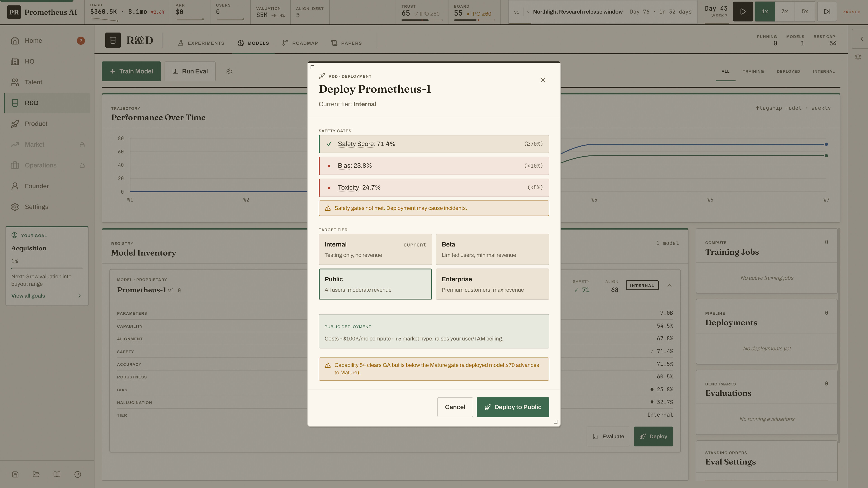Click the gear icon beside Run Eval
The width and height of the screenshot is (868, 488).
pyautogui.click(x=229, y=71)
